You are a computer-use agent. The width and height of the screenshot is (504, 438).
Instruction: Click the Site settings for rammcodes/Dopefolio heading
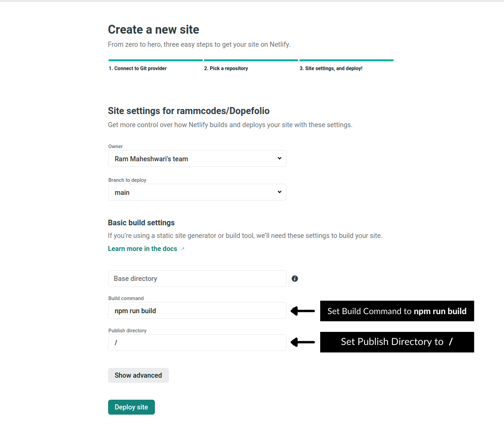click(x=189, y=111)
